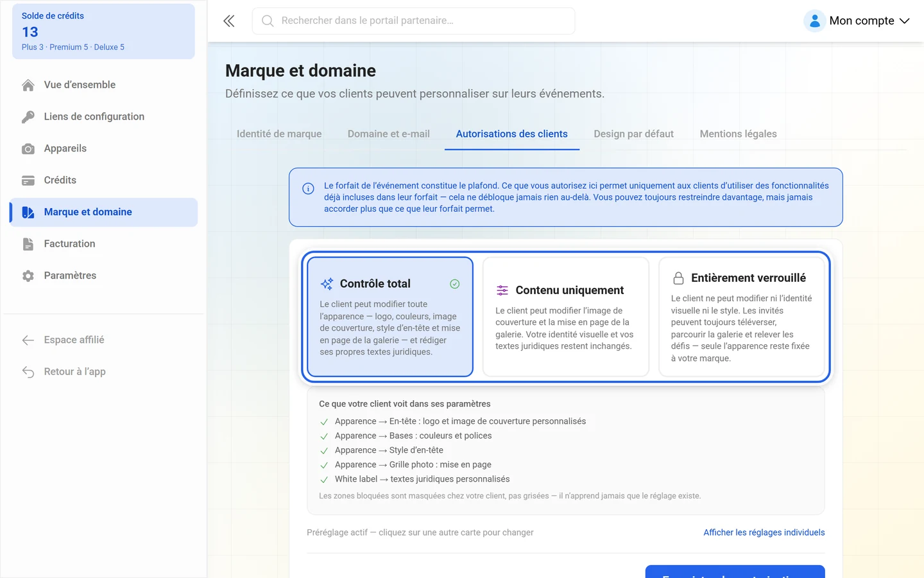
Task: Switch to Design par défaut tab
Action: click(x=634, y=134)
